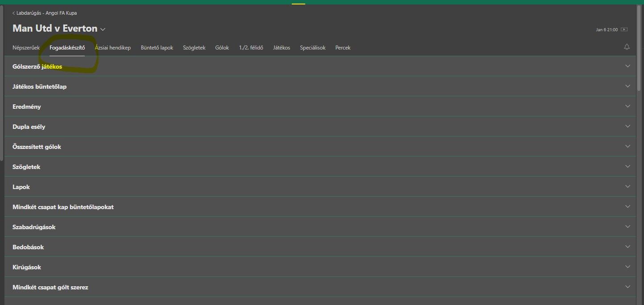Screen dimensions: 644x305
Task: Expand the Eredmény market chevron
Action: tap(628, 106)
